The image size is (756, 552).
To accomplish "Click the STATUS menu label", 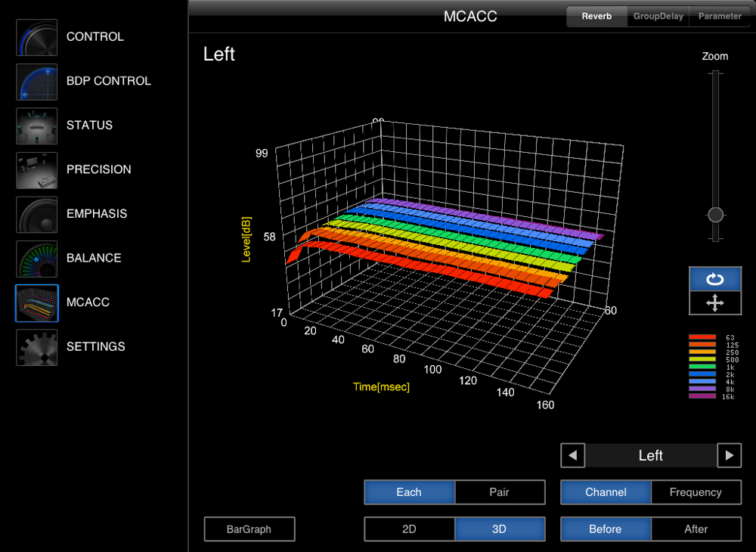I will click(x=90, y=126).
